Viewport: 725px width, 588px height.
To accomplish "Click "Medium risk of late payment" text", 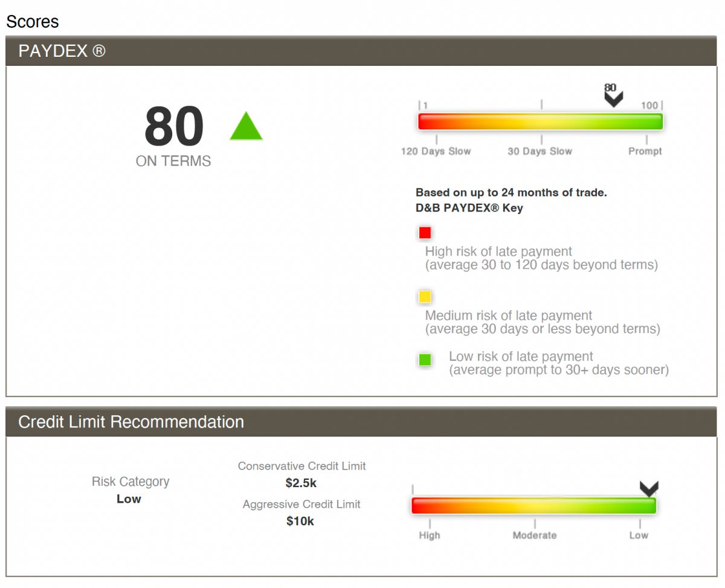I will [x=509, y=315].
